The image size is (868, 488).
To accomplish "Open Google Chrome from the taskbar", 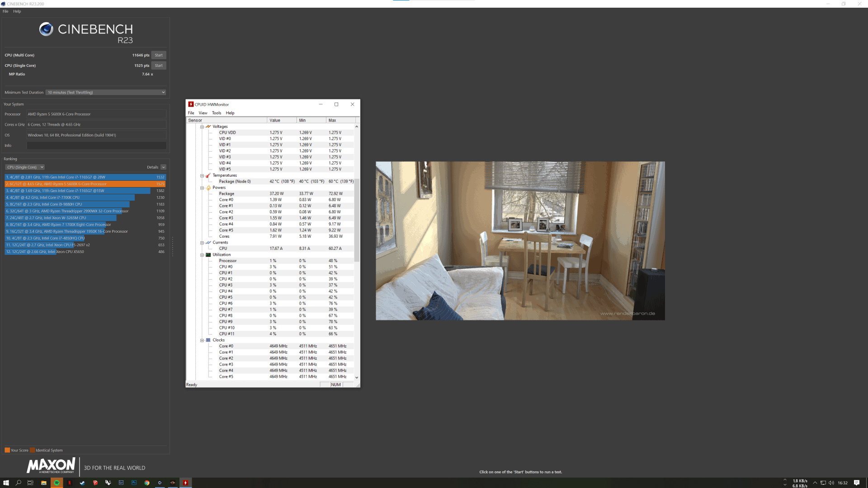I will [147, 483].
